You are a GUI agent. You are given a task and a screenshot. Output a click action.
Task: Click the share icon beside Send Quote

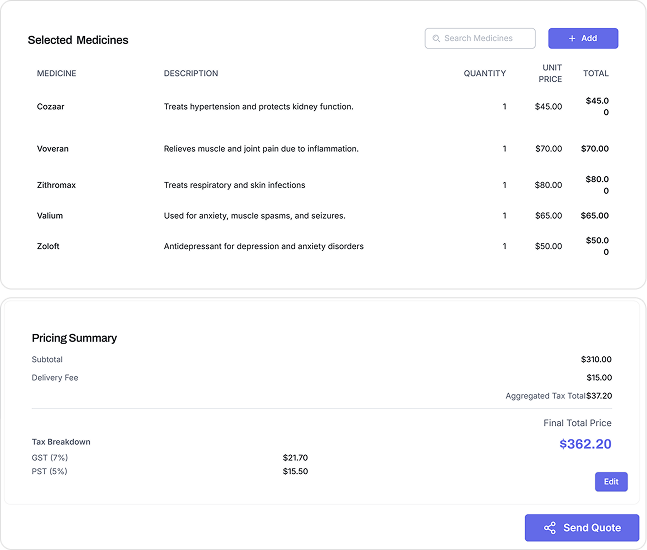pos(549,528)
